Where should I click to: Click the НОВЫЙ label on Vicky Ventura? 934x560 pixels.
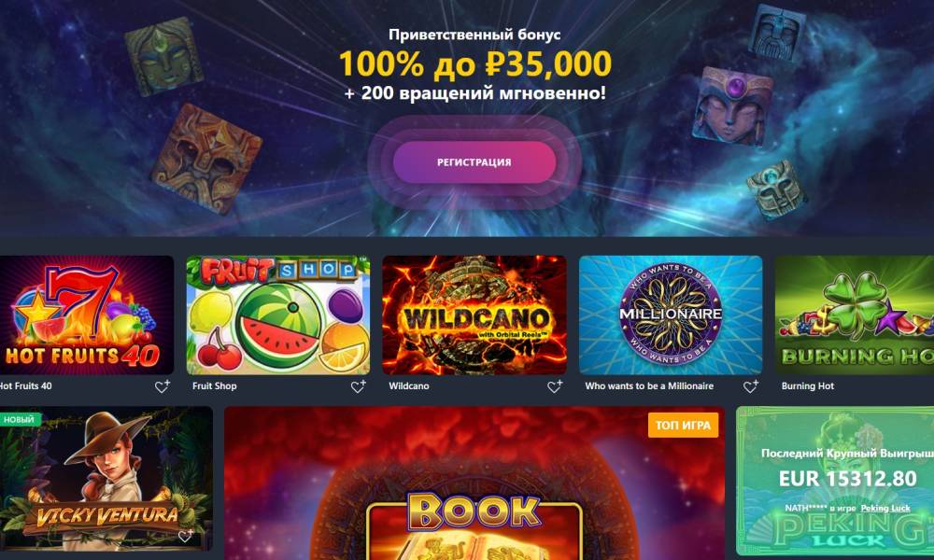[19, 420]
